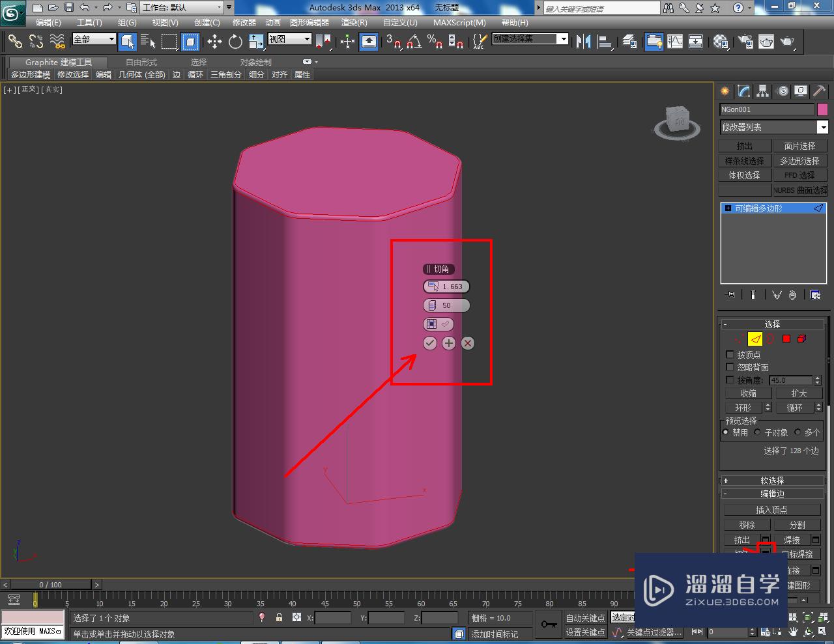Open Render Setup teapot icon
Screen dimensions: 834x644
click(745, 42)
